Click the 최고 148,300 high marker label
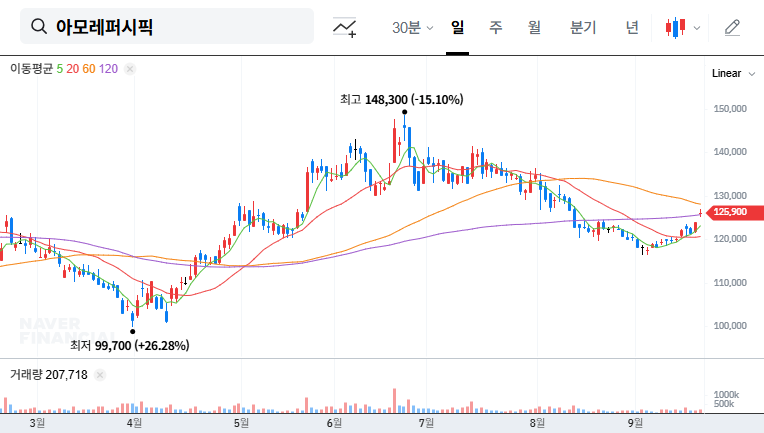764x433 pixels. (401, 100)
